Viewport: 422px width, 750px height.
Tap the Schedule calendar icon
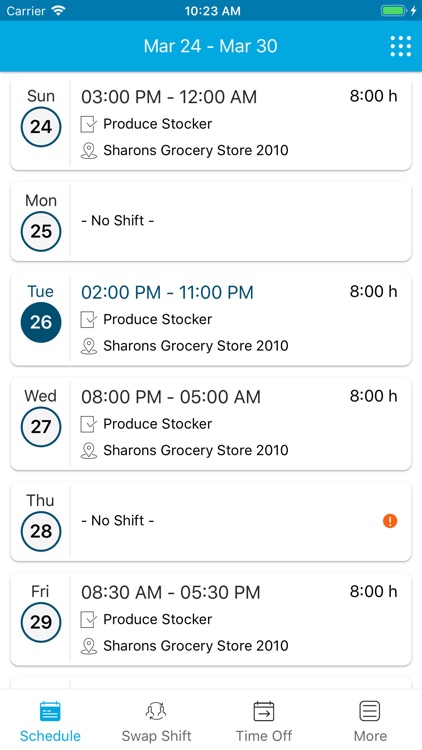50,711
